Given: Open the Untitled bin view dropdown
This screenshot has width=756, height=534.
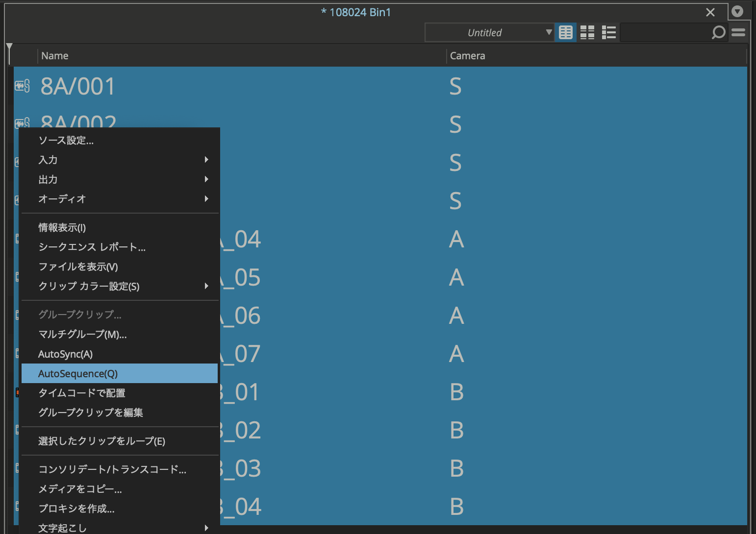Looking at the screenshot, I should click(x=489, y=32).
